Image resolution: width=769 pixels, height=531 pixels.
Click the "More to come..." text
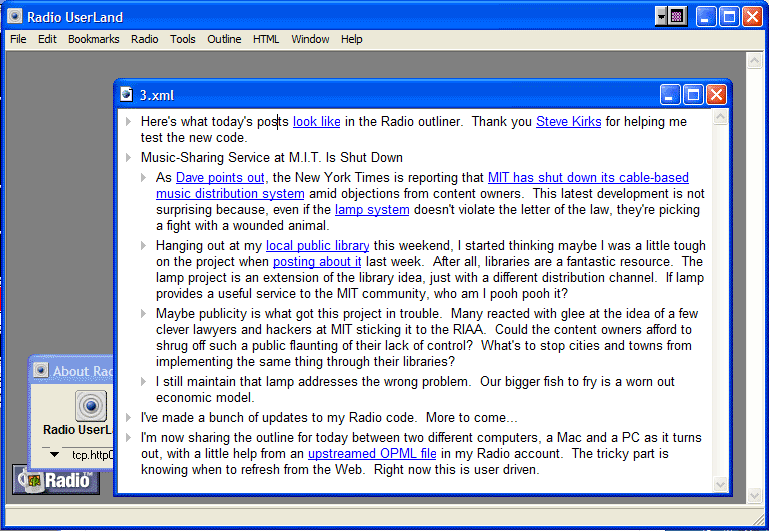click(x=471, y=418)
